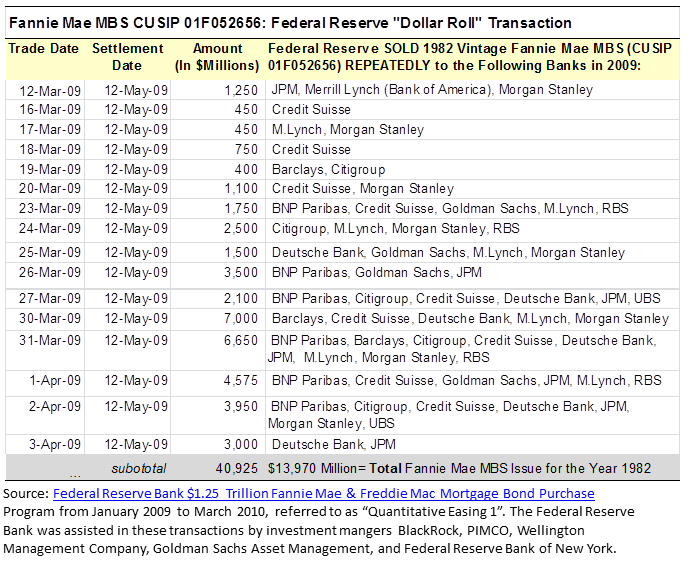The image size is (687, 561).
Task: Select the trade date cell 25-Mar-09
Action: click(x=50, y=252)
